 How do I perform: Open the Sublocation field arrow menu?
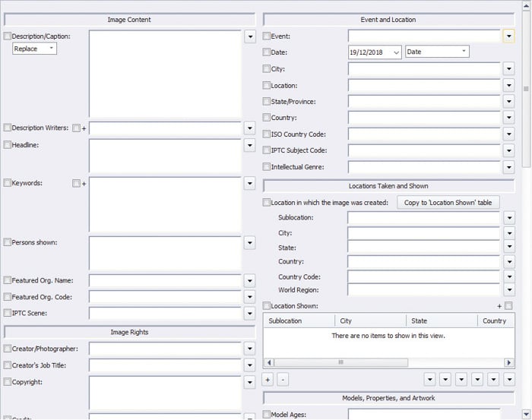click(509, 218)
